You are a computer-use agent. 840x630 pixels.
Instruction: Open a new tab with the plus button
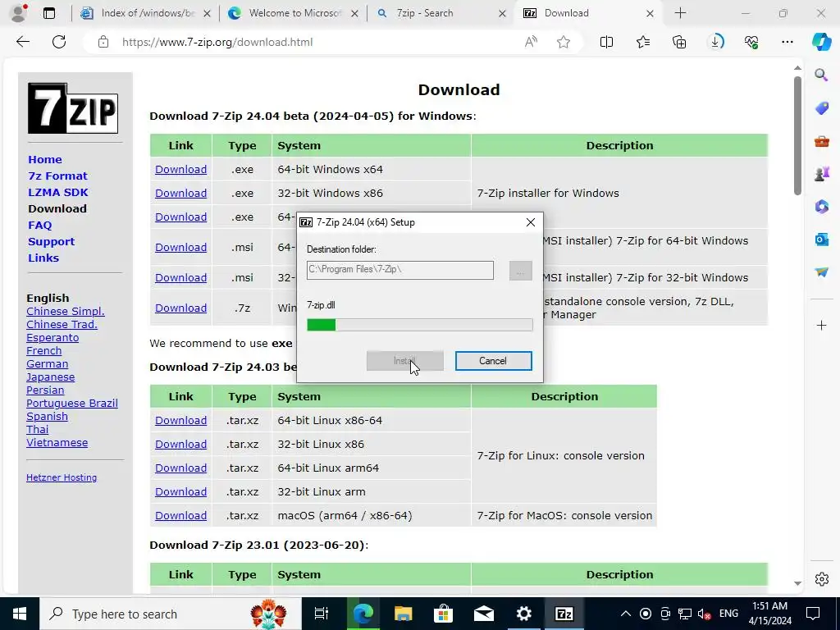pyautogui.click(x=680, y=13)
